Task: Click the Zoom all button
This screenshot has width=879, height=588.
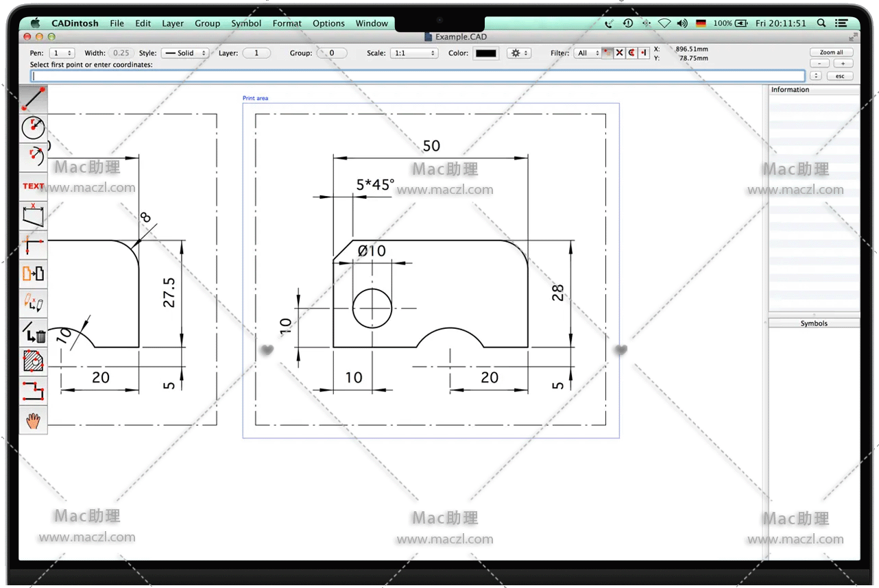Action: pyautogui.click(x=831, y=52)
